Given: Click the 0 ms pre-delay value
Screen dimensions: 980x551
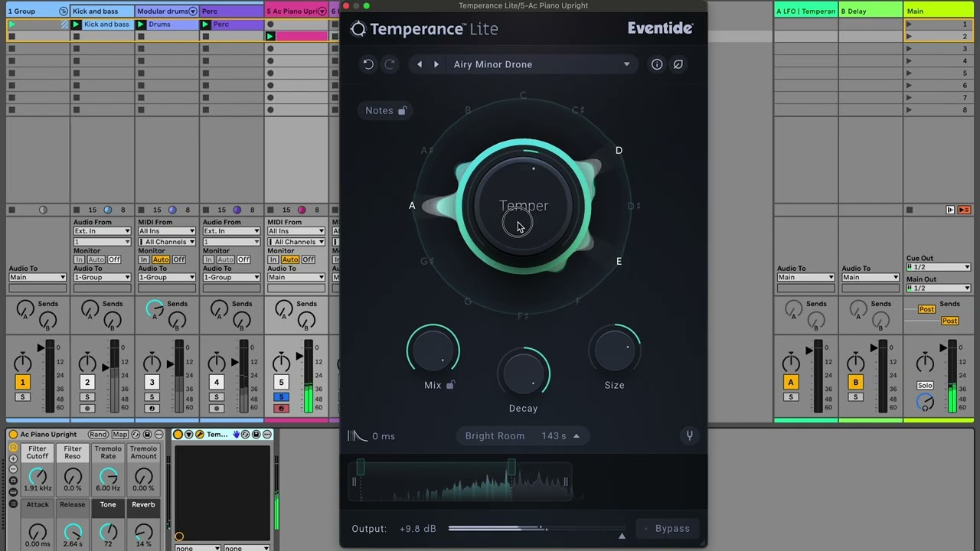Looking at the screenshot, I should [x=384, y=436].
